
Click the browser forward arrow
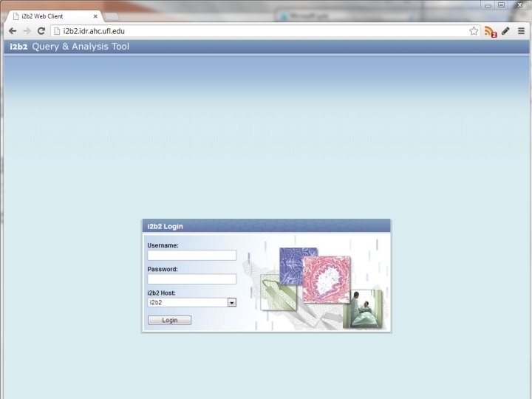(x=27, y=31)
